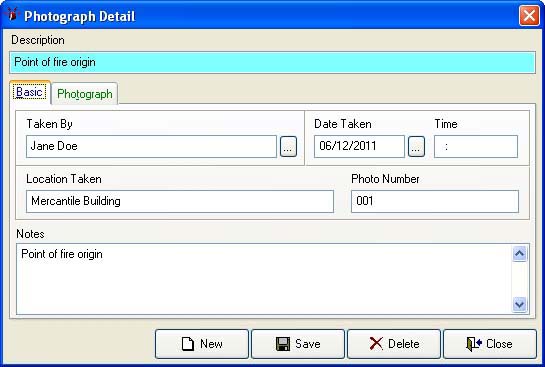Switch to the Basic tab
The width and height of the screenshot is (545, 367).
[x=30, y=92]
